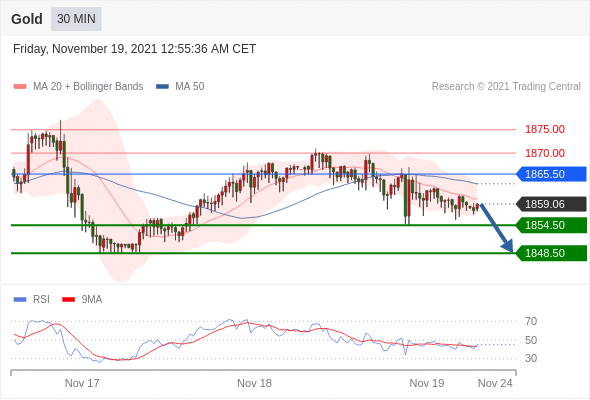This screenshot has width=590, height=400.
Task: Toggle the 9MA legend label
Action: coord(92,300)
